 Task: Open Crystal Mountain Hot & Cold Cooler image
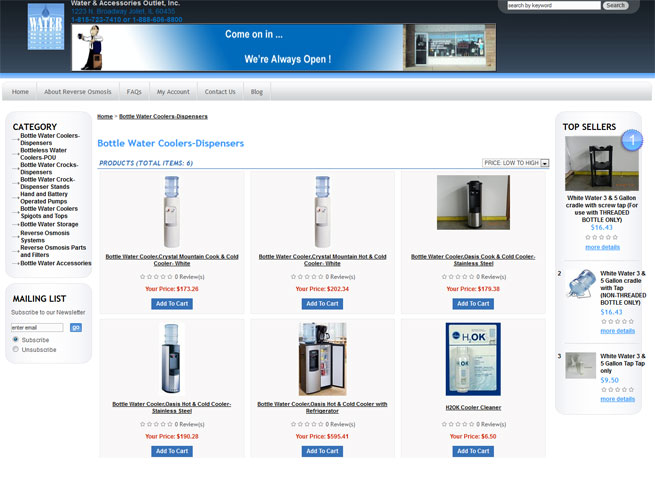point(322,212)
